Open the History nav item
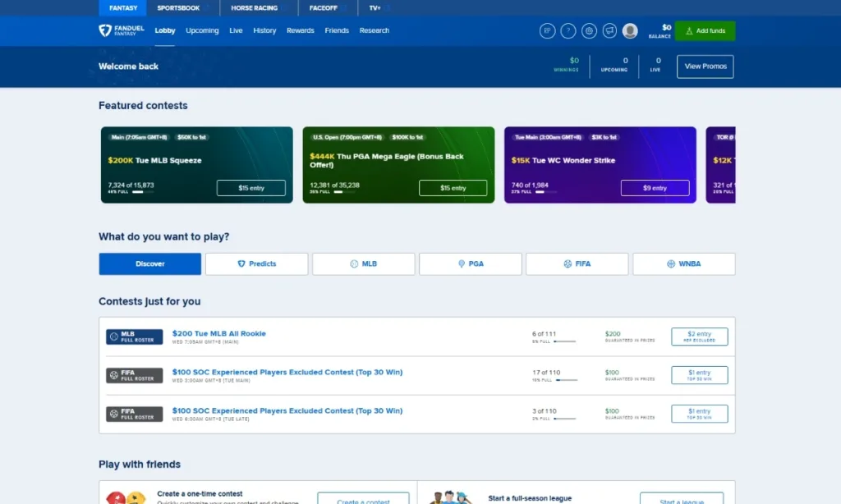 point(264,30)
